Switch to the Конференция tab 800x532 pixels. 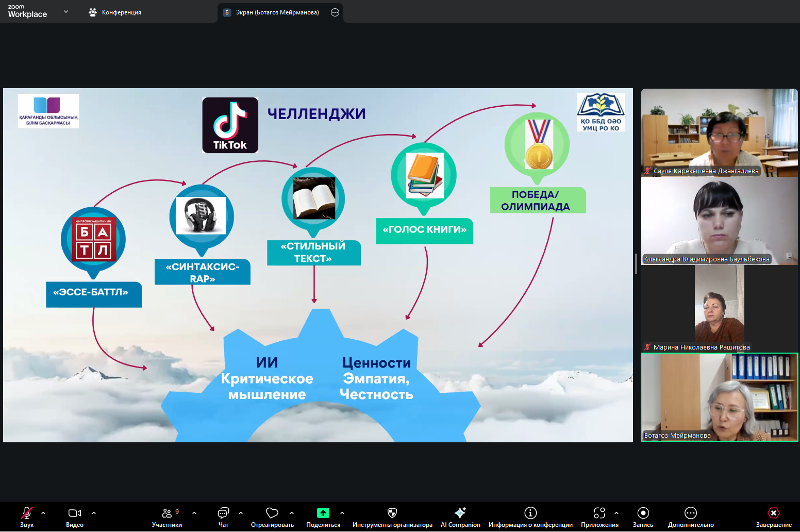[115, 12]
